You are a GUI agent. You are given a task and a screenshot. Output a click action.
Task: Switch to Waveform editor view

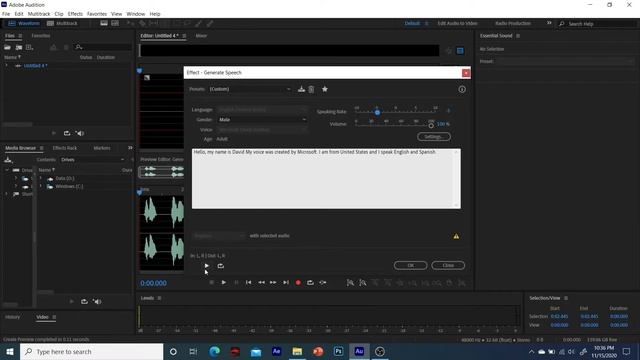point(24,23)
